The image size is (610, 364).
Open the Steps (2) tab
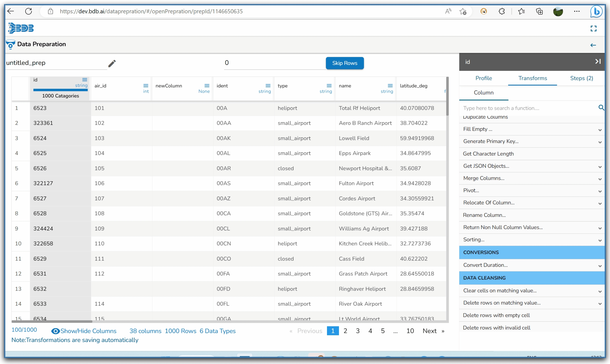[581, 78]
